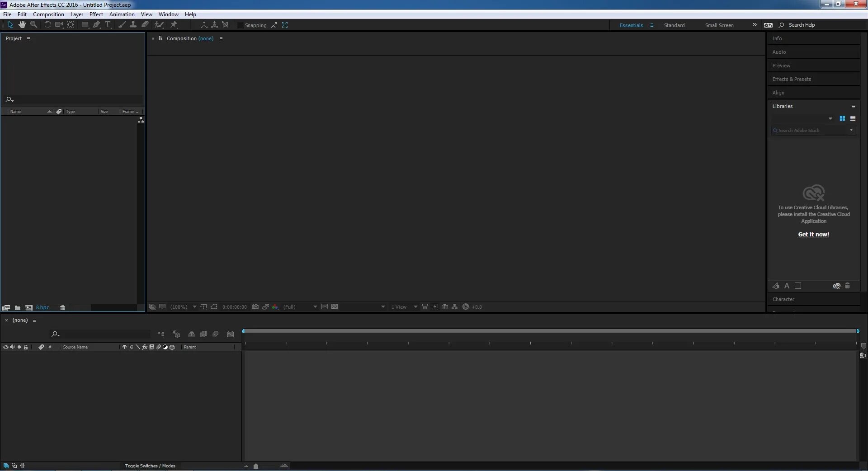Open the Animation menu
Image resolution: width=868 pixels, height=471 pixels.
coord(122,14)
